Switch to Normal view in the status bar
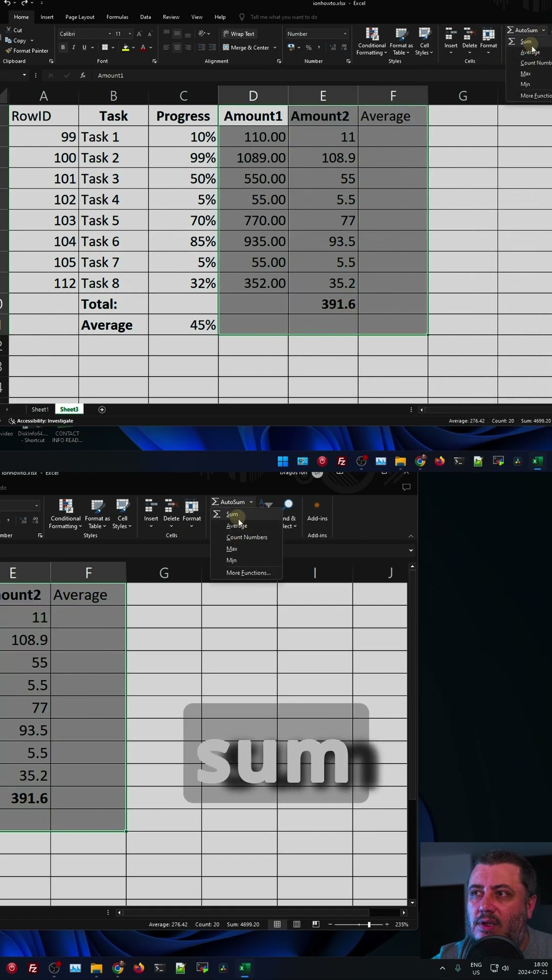The height and width of the screenshot is (980, 552). click(277, 924)
